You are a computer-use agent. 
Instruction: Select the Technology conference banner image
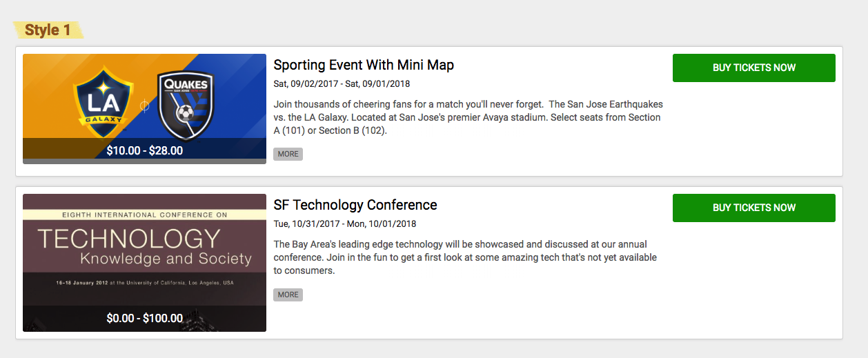[x=144, y=262]
